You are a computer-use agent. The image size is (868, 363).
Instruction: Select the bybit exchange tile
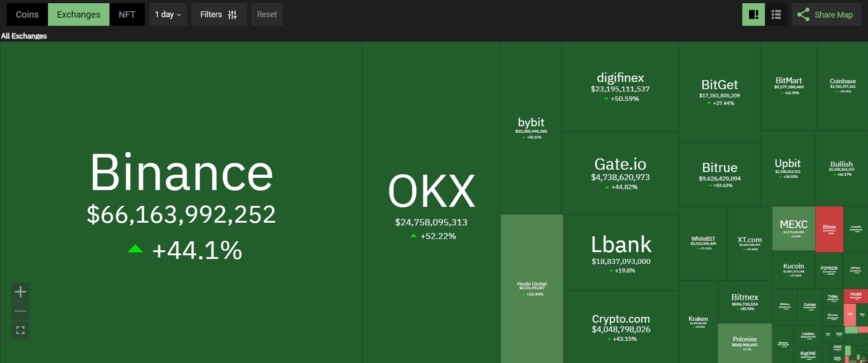531,128
